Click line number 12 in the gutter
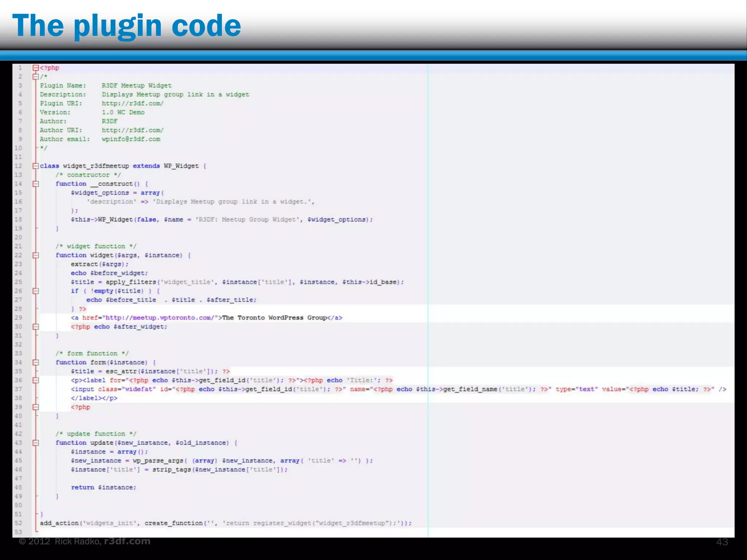 18,166
